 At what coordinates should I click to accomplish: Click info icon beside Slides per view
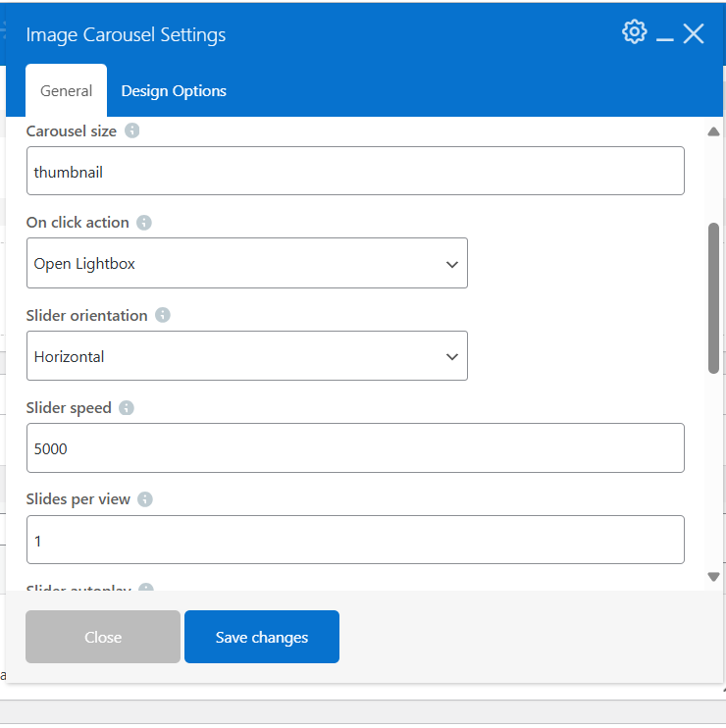click(x=145, y=499)
